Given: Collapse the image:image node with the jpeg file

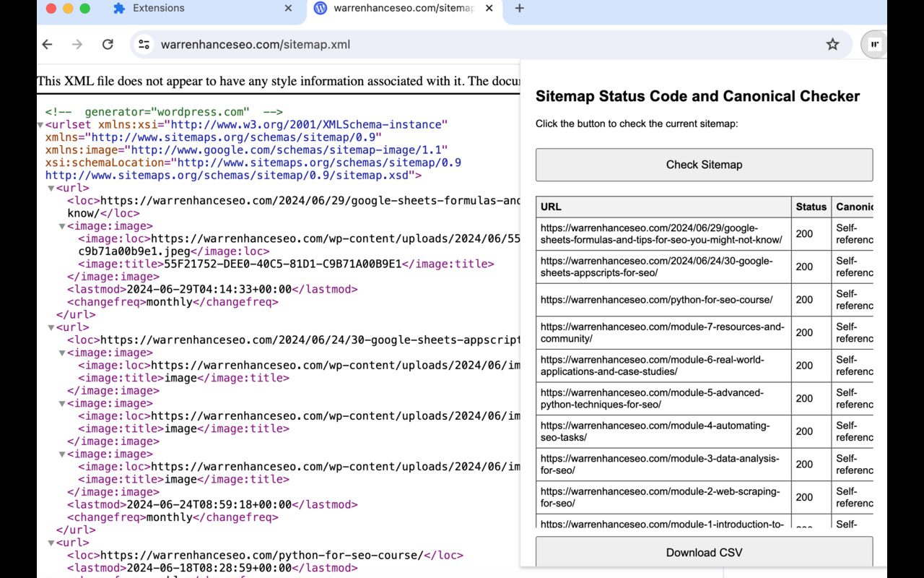Looking at the screenshot, I should click(x=62, y=226).
